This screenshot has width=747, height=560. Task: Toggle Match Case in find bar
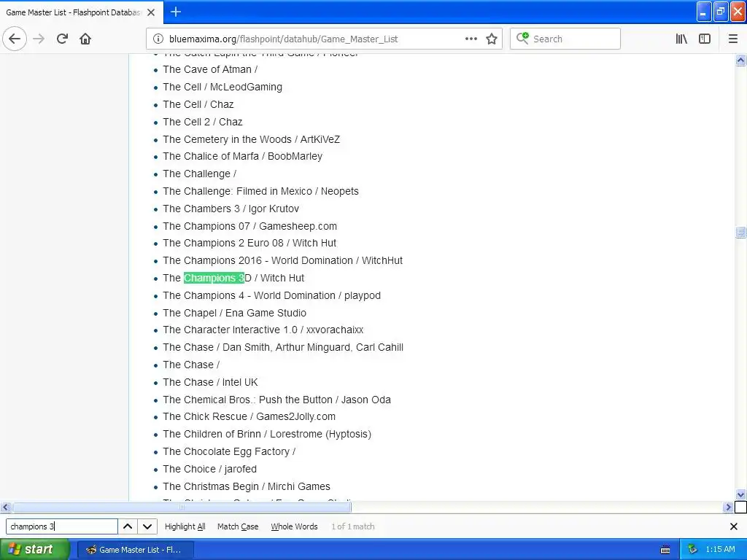[238, 526]
